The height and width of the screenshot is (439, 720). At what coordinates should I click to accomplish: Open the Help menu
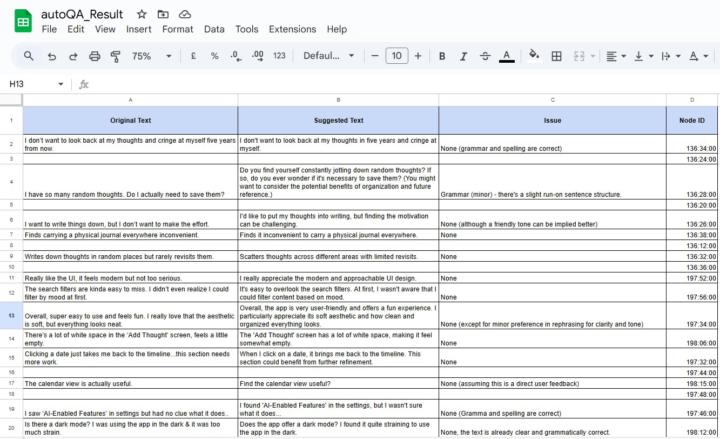pyautogui.click(x=337, y=29)
